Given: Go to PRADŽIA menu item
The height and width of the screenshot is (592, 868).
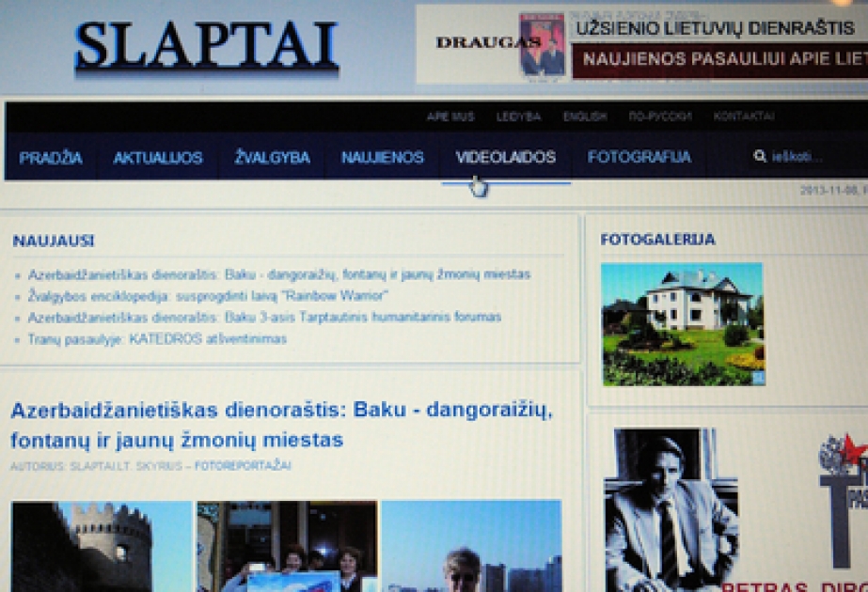Looking at the screenshot, I should pos(51,158).
